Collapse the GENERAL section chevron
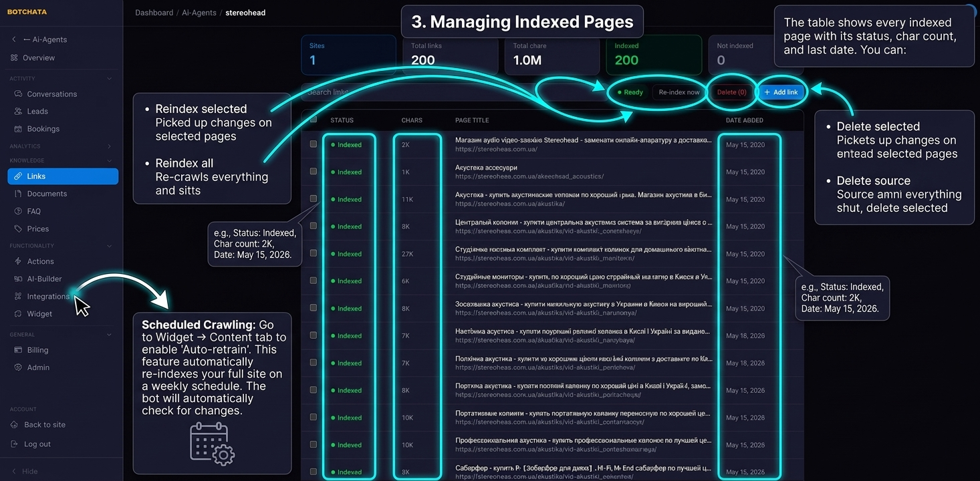The width and height of the screenshot is (980, 481). 110,335
